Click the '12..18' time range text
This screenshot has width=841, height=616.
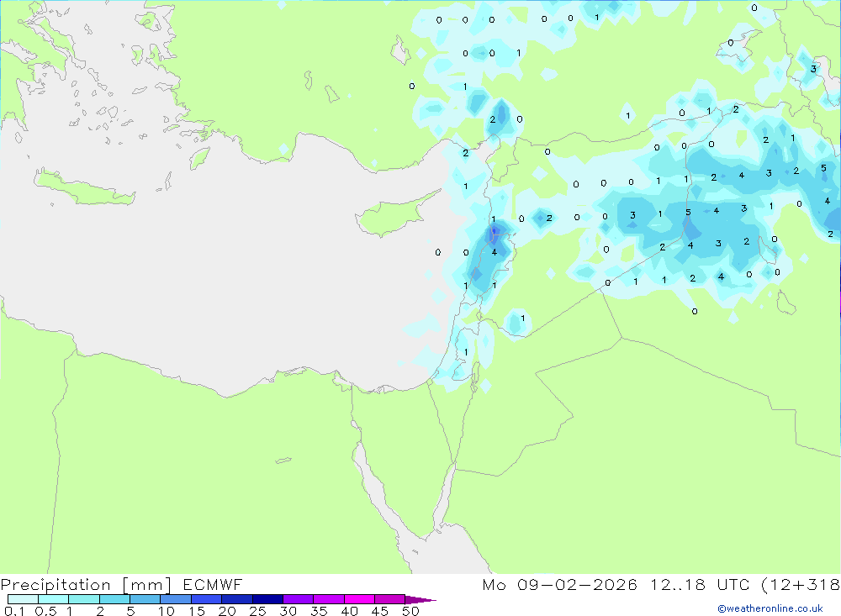(678, 584)
